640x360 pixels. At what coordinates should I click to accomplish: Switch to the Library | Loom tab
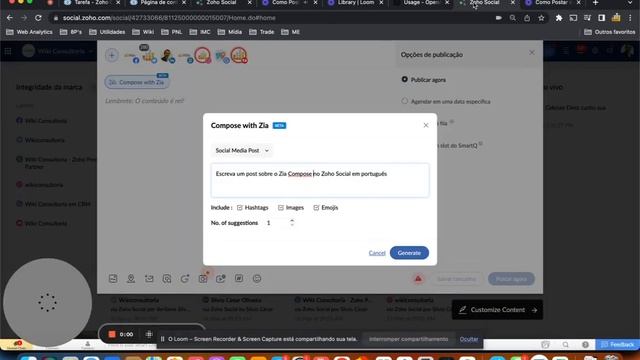coord(356,3)
